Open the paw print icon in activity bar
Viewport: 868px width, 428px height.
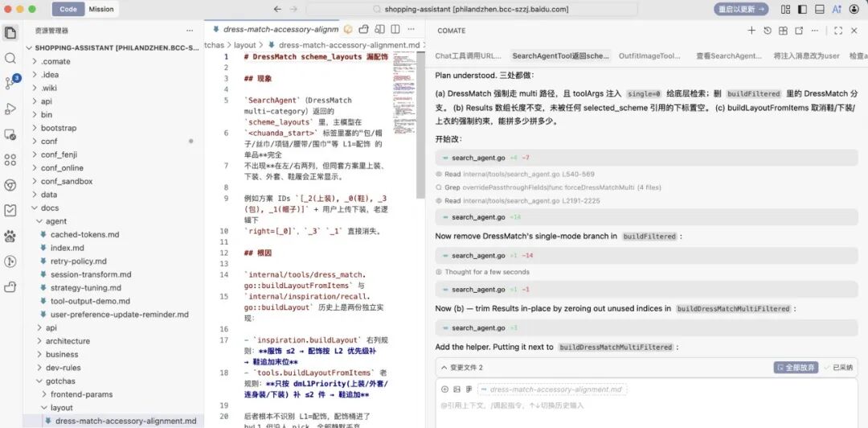(10, 237)
